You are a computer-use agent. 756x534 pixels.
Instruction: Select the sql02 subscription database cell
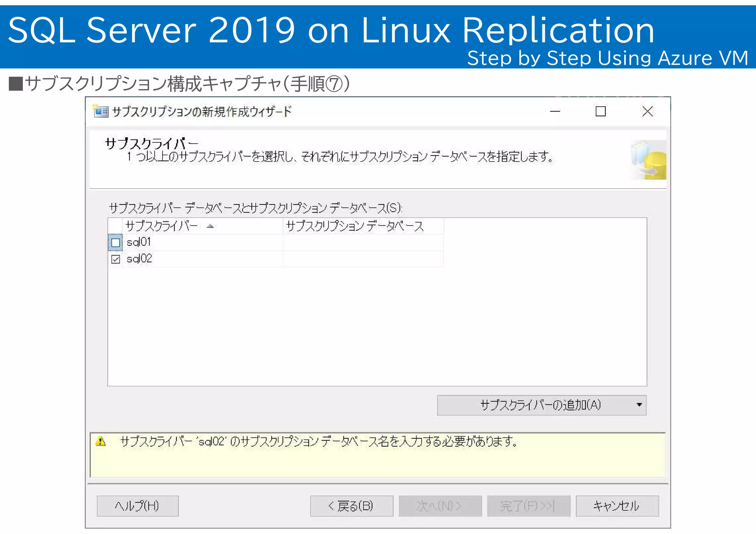(x=363, y=259)
